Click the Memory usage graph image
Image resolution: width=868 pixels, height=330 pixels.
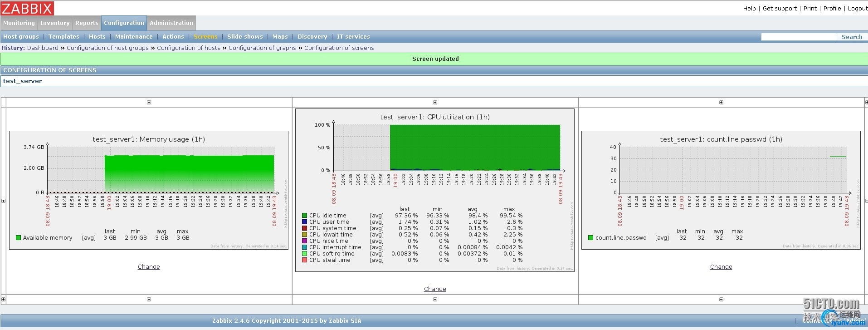[x=149, y=190]
